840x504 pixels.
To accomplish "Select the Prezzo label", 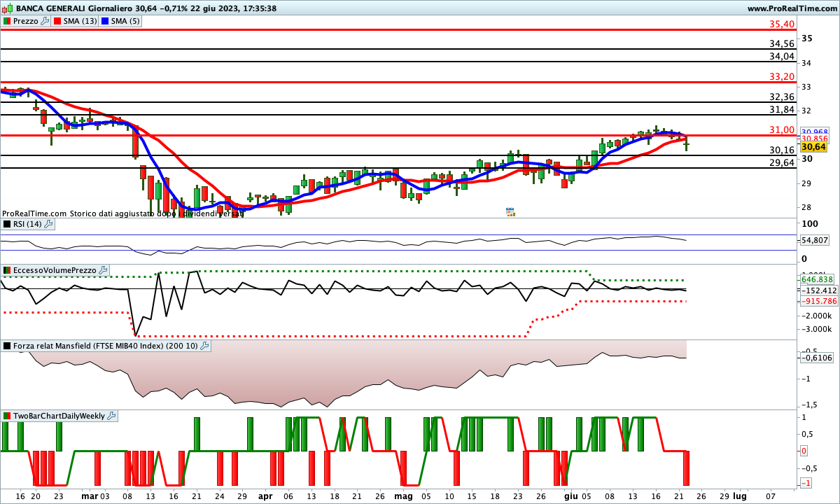I will 26,21.
